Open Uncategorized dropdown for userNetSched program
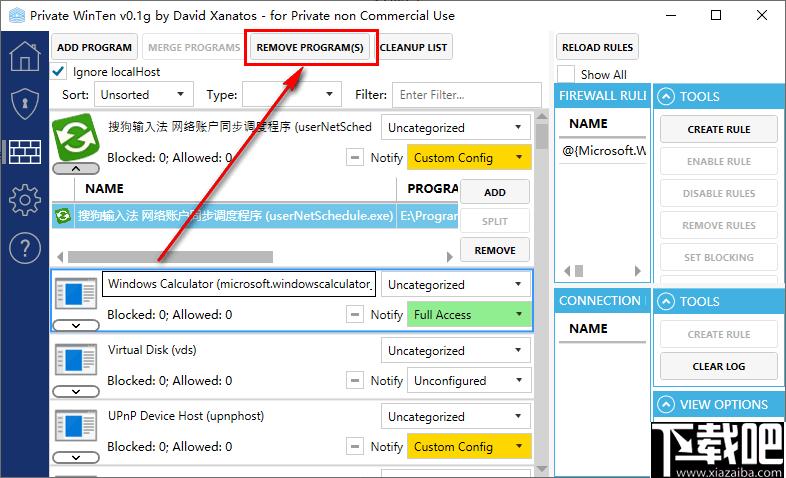Viewport: 786px width, 478px height. coord(456,128)
